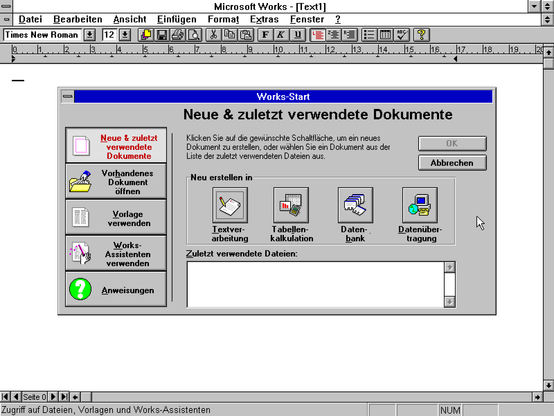Click the print toolbar icon
554x416 pixels.
tap(178, 35)
